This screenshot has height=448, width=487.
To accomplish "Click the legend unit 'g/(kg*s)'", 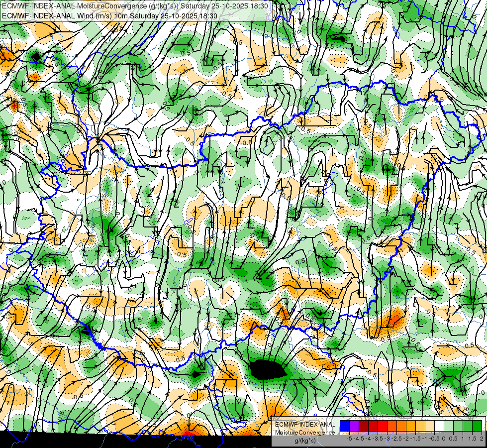I will coord(305,441).
